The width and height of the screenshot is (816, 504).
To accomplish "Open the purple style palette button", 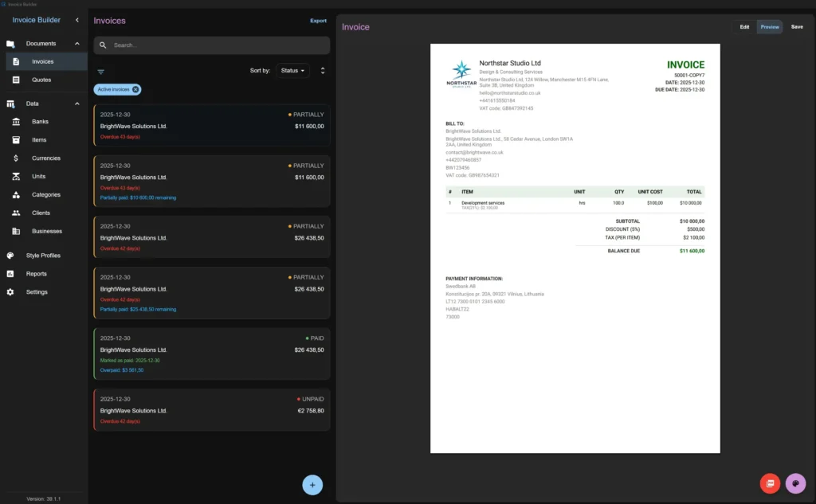I will [x=795, y=483].
